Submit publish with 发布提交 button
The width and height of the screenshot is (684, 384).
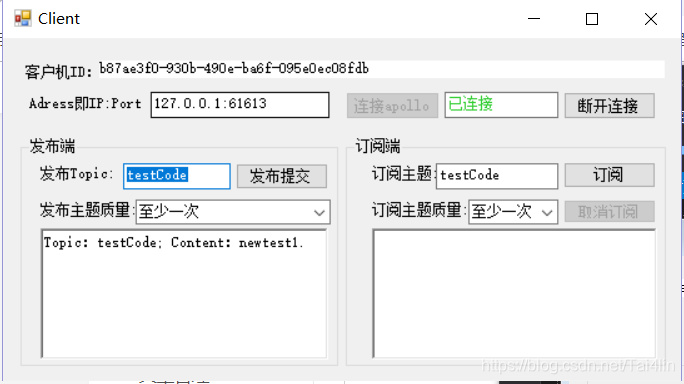(x=282, y=176)
